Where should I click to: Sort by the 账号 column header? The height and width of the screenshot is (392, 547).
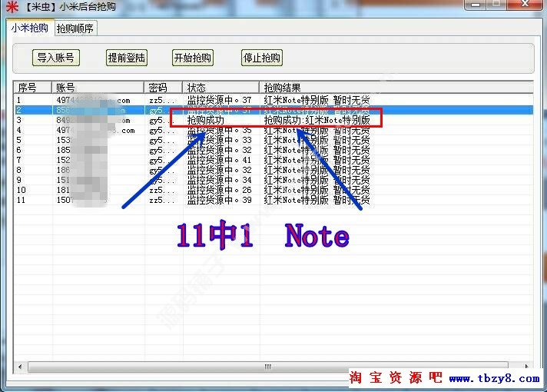(x=98, y=87)
